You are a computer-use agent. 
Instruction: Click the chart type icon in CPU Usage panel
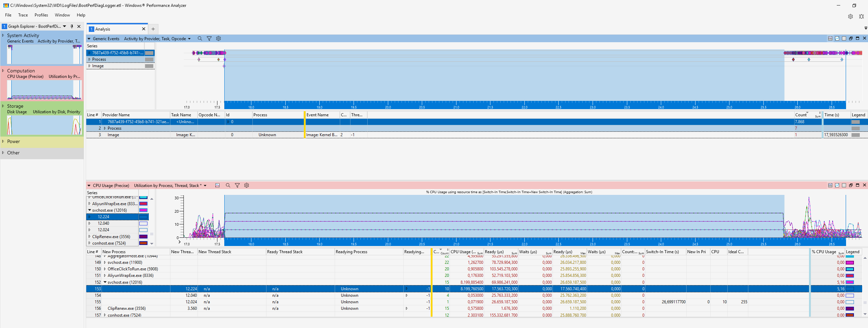(x=217, y=185)
